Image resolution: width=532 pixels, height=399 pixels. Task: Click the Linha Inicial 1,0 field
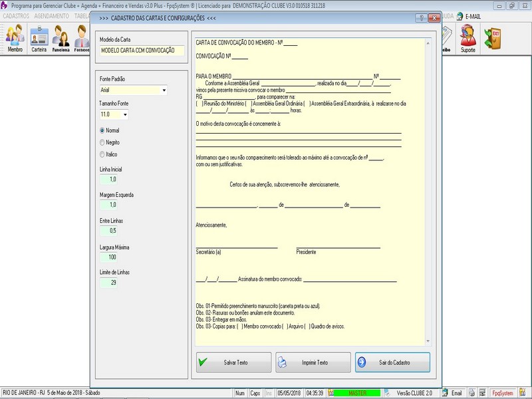109,180
